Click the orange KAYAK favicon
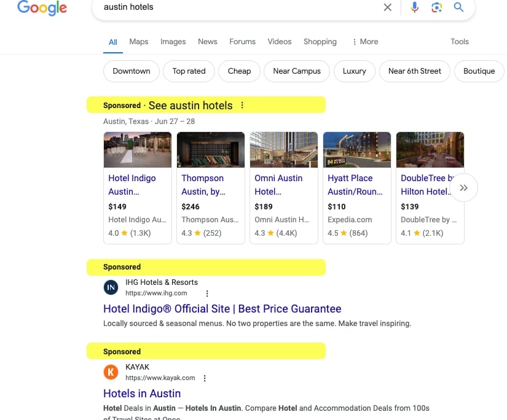The height and width of the screenshot is (420, 507). click(111, 372)
